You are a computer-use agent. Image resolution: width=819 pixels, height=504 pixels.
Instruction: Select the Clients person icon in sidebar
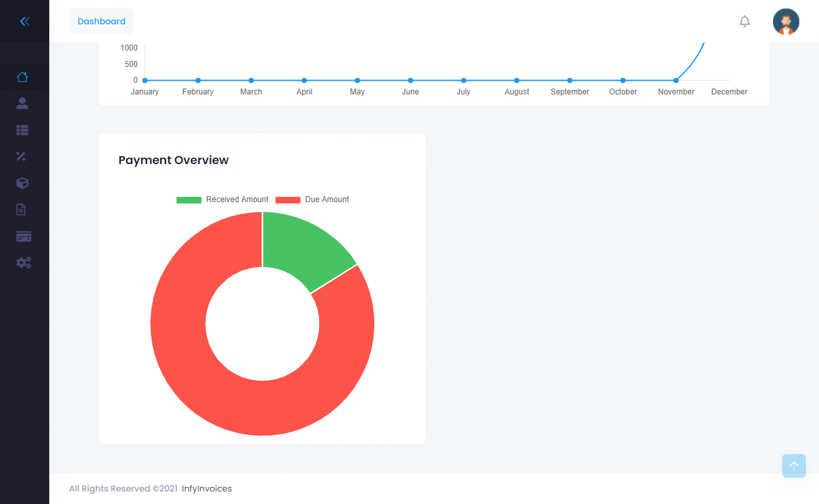(22, 103)
